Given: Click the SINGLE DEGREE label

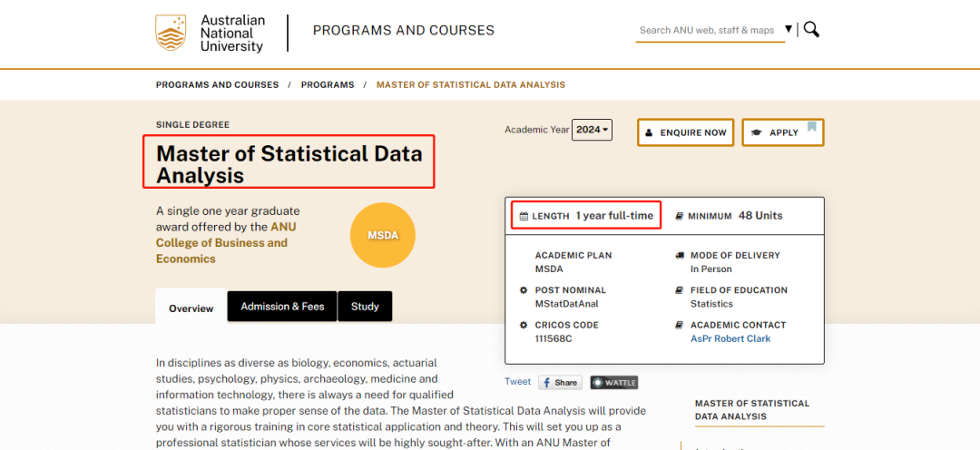Looking at the screenshot, I should [x=192, y=124].
